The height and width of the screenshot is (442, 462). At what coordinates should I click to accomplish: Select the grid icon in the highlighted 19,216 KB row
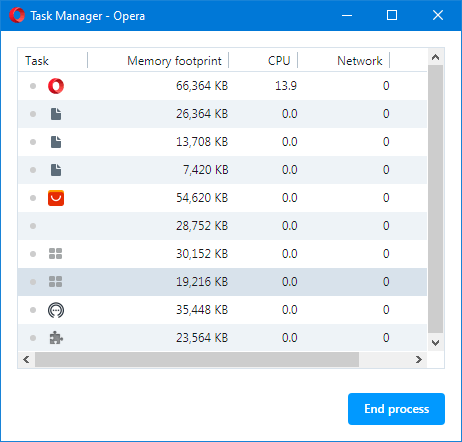[x=55, y=282]
